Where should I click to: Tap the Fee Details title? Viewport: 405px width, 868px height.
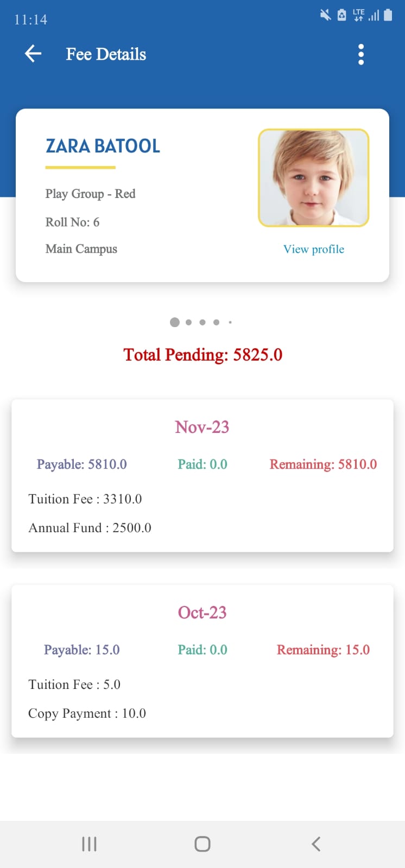click(x=106, y=54)
